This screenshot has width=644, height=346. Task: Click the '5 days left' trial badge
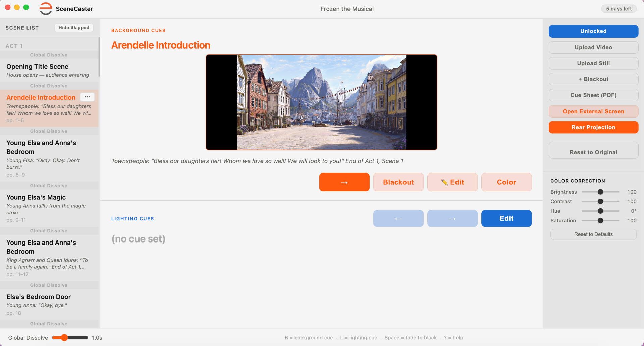619,9
